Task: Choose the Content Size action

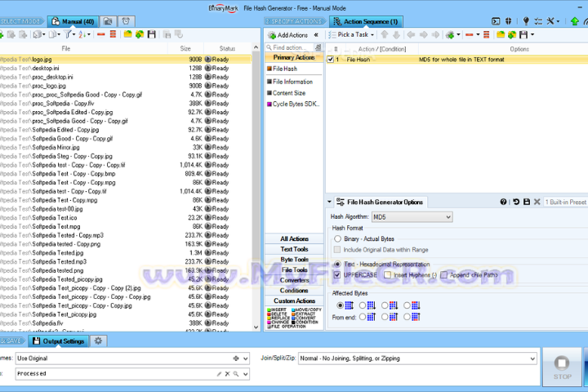Action: pyautogui.click(x=289, y=93)
